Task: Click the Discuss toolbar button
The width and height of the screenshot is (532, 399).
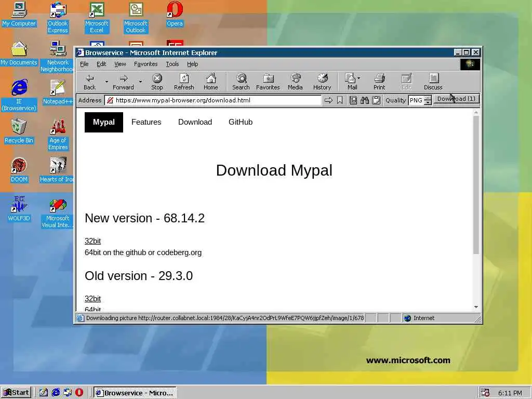Action: (x=433, y=82)
